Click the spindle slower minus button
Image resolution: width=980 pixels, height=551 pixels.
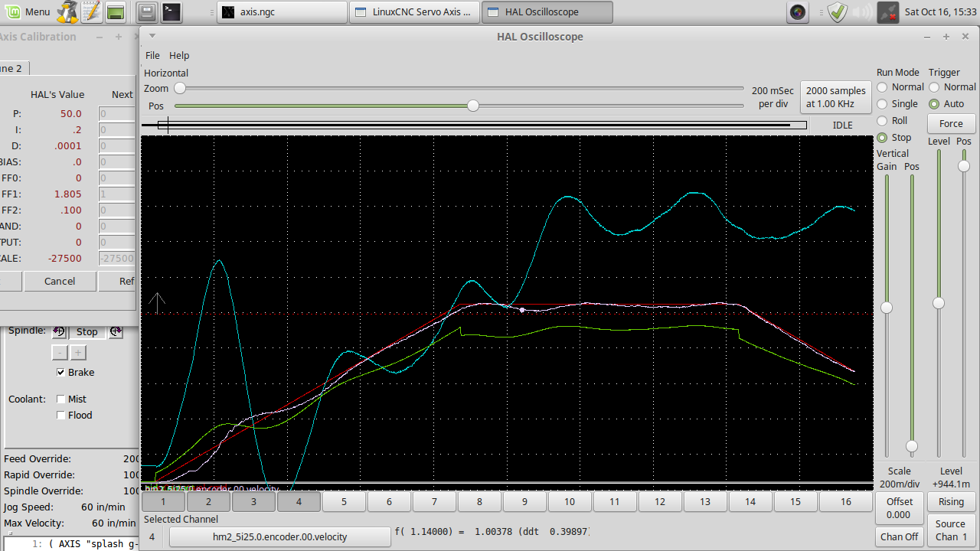click(59, 353)
